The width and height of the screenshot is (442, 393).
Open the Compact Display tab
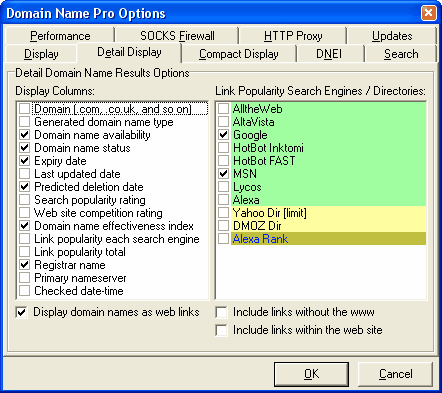click(x=239, y=54)
